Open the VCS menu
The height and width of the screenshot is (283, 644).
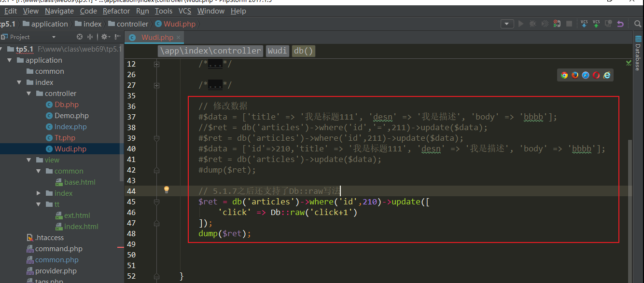tap(185, 11)
